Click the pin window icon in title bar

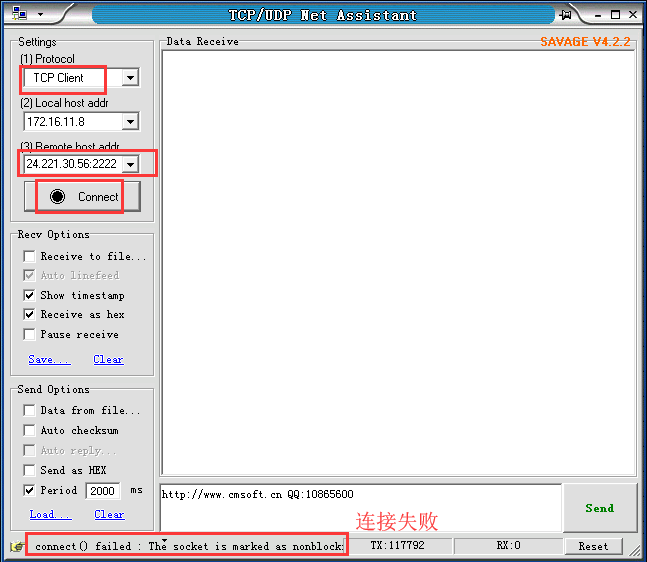tap(566, 15)
